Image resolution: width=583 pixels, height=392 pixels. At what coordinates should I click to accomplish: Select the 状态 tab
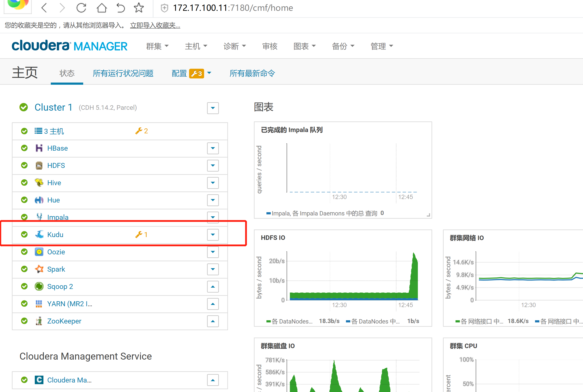pyautogui.click(x=67, y=73)
